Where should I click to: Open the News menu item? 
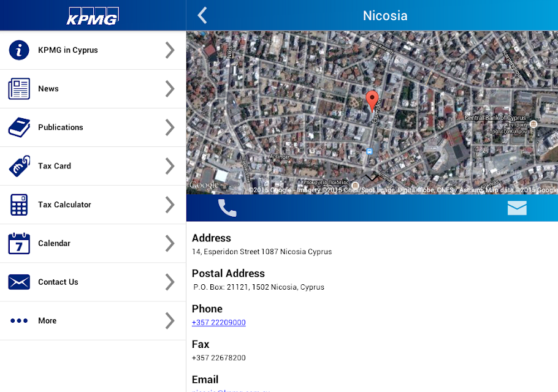point(93,89)
